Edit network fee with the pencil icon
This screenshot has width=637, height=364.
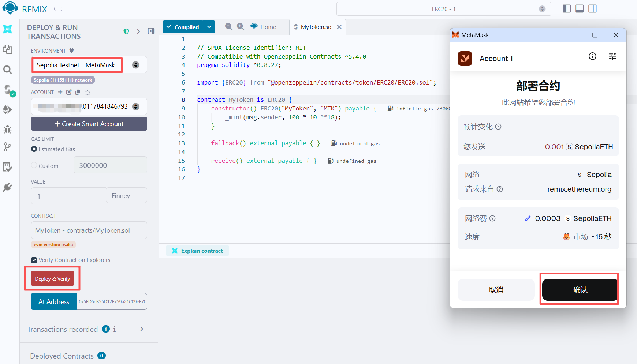(528, 218)
